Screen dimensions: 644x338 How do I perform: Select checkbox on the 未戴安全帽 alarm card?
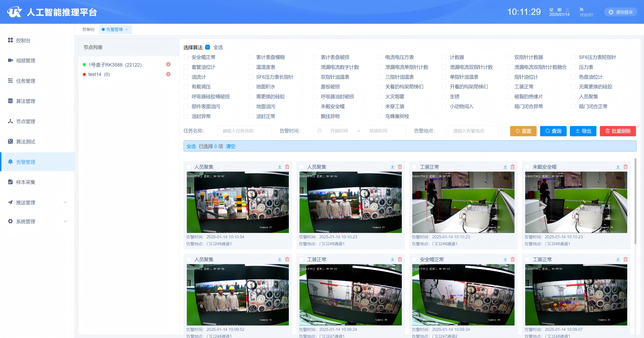(527, 167)
